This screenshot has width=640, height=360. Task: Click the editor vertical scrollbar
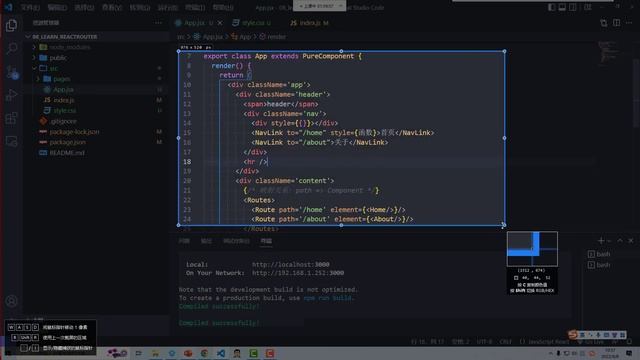point(636,94)
